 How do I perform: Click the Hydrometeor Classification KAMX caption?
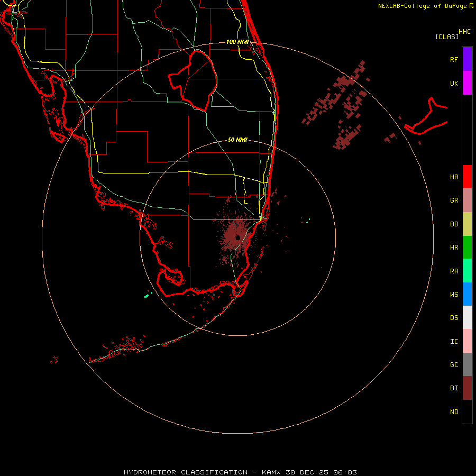click(240, 472)
